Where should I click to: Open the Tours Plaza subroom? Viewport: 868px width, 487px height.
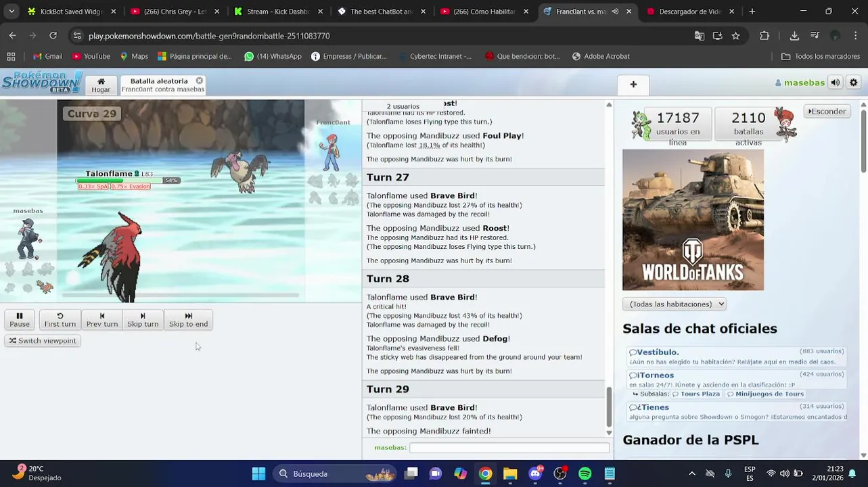tap(695, 394)
